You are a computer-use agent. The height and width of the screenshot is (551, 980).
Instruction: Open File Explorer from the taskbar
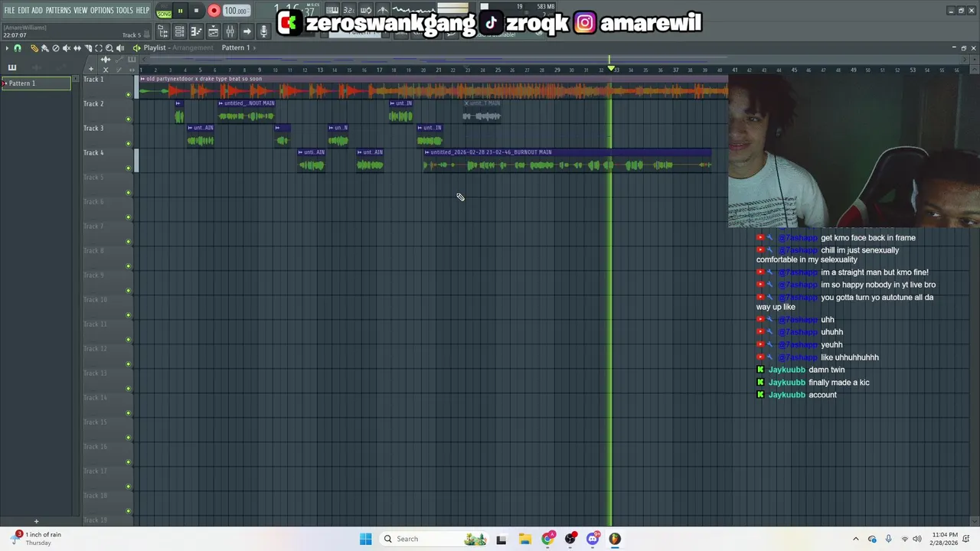524,539
